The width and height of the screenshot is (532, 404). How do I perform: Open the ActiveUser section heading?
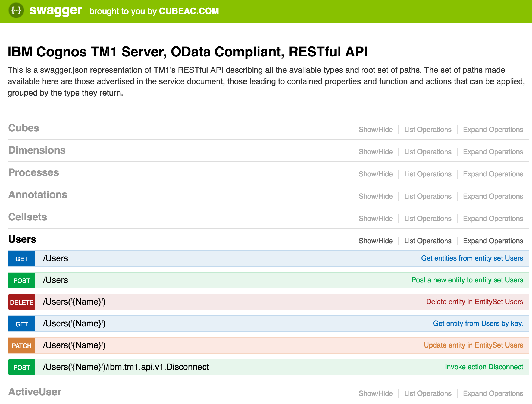pos(35,392)
